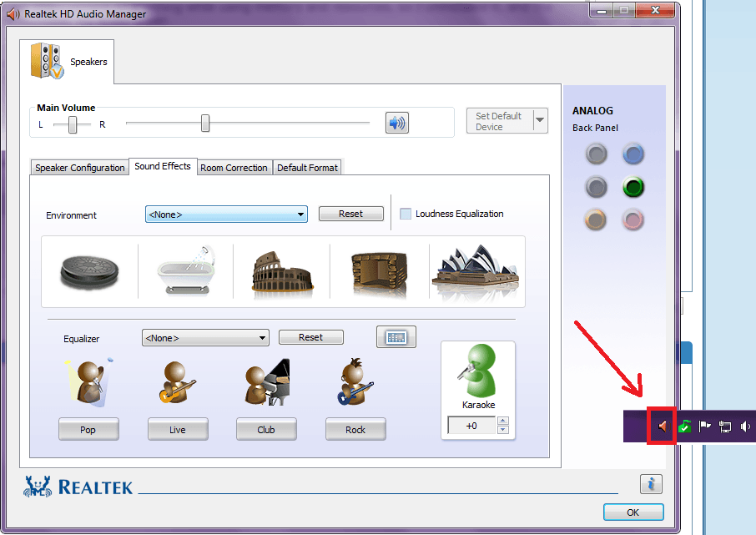
Task: Click the Realtek logo
Action: point(78,487)
